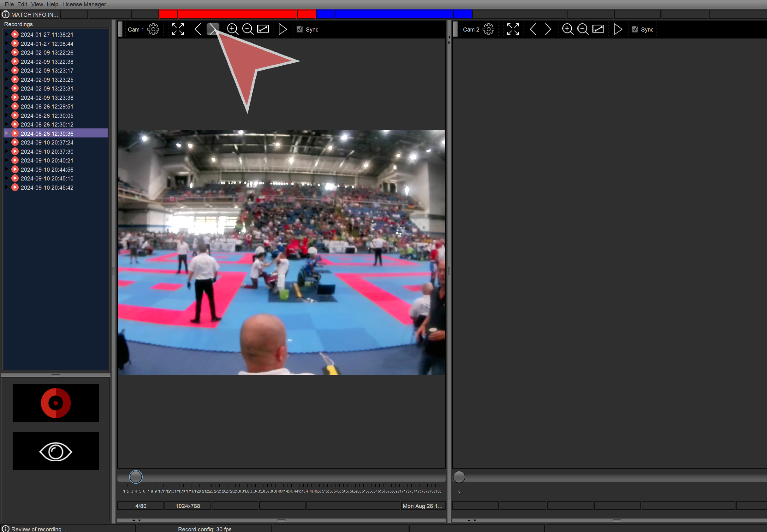Step to previous frame in Cam 1
767x532 pixels.
coord(198,29)
